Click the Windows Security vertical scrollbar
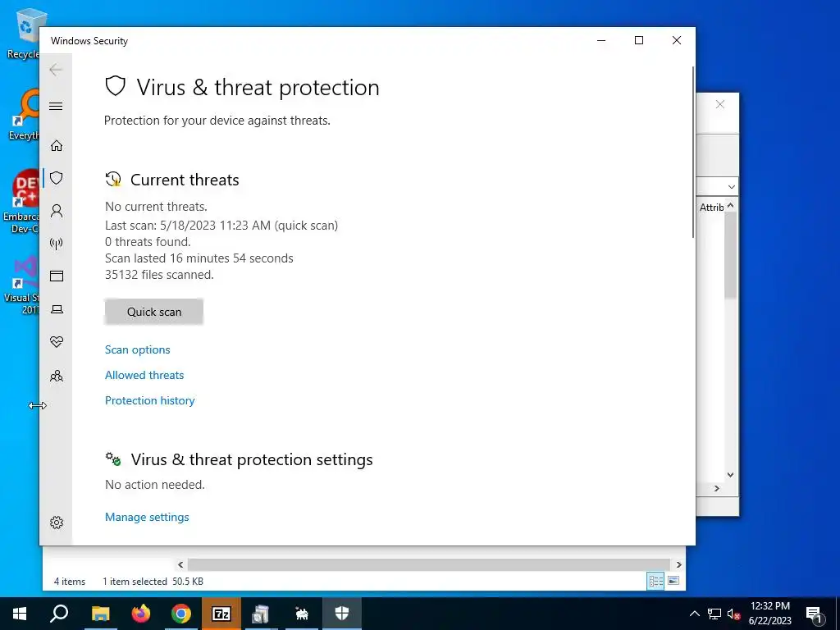The height and width of the screenshot is (630, 840). tap(693, 153)
